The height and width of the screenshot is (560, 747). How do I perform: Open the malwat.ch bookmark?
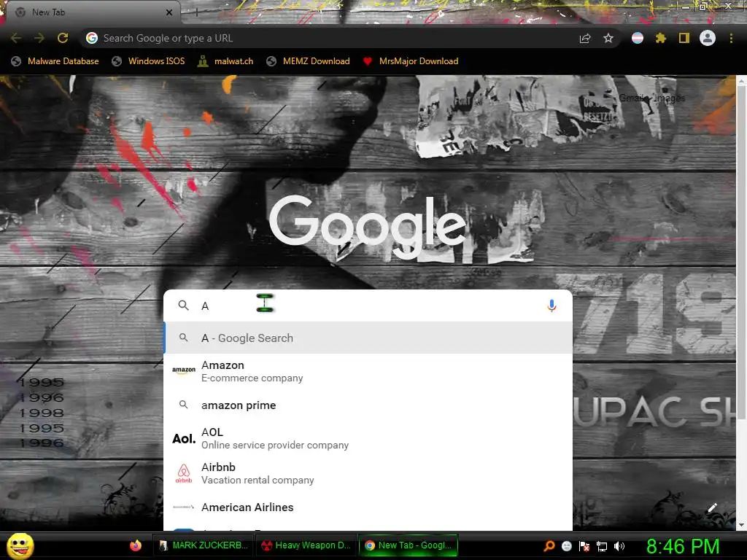(226, 61)
